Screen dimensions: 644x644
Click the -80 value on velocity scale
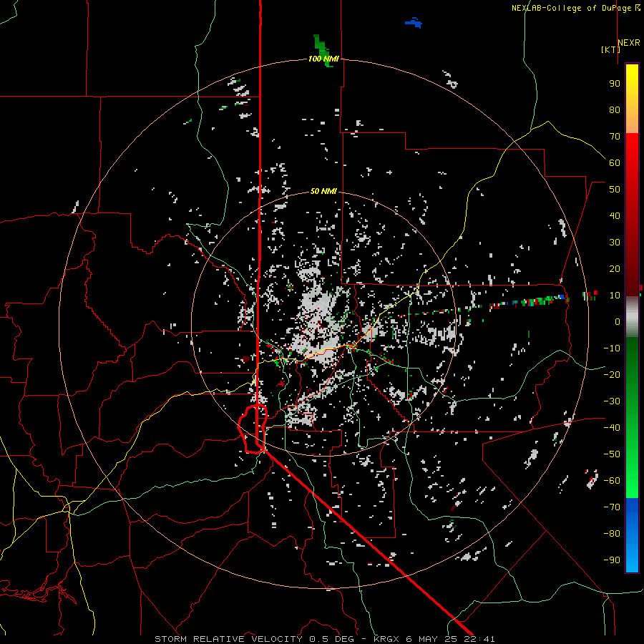(612, 534)
